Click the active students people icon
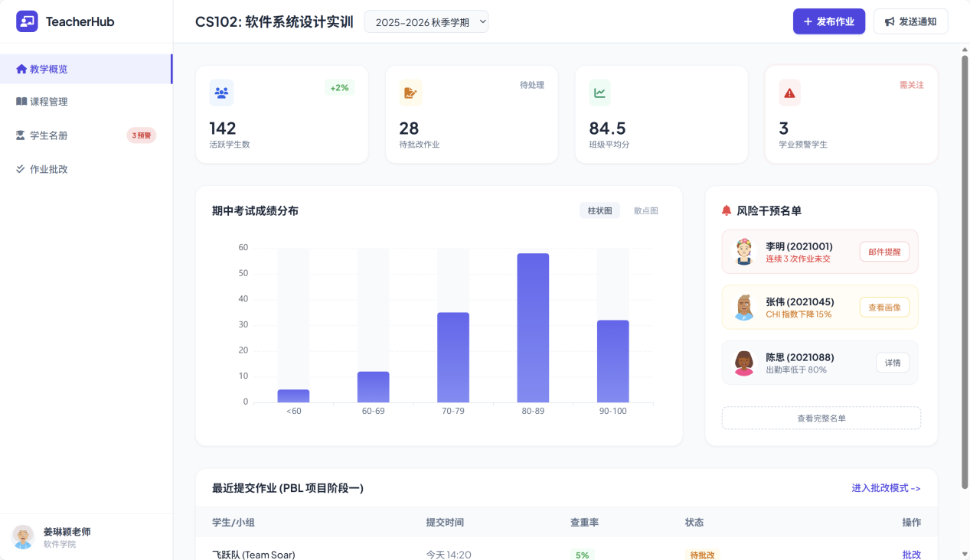The height and width of the screenshot is (560, 970). click(x=221, y=93)
